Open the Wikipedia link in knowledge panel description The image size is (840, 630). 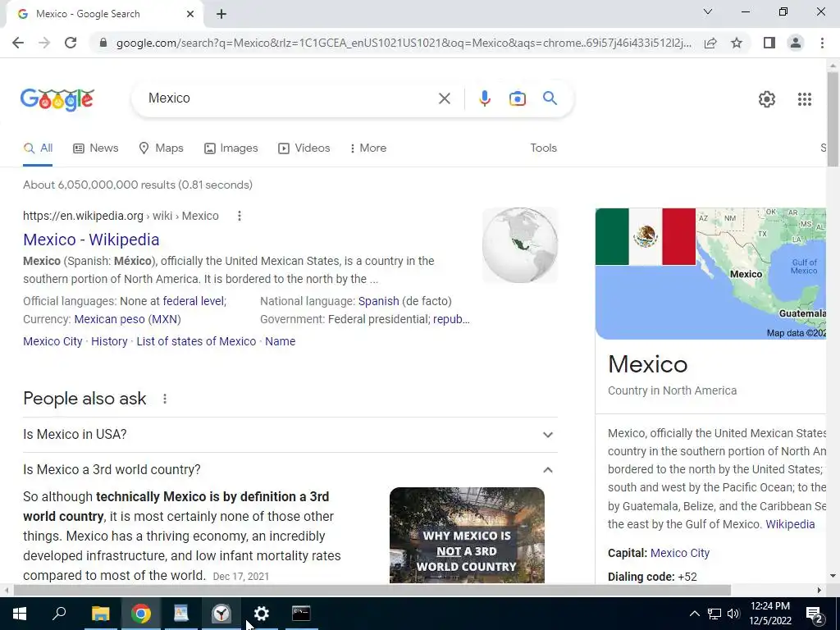[790, 524]
